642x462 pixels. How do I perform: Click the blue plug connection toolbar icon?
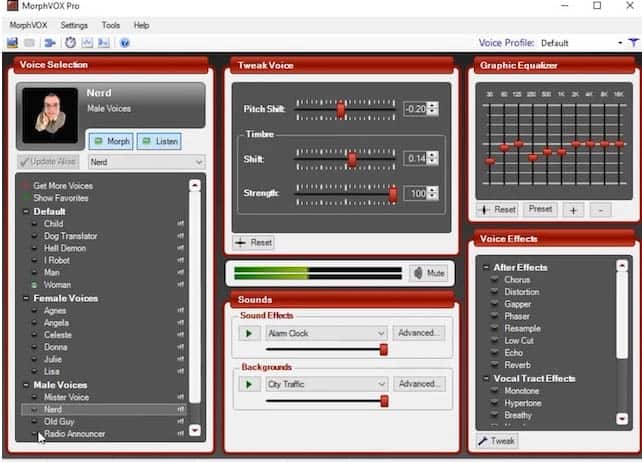tap(50, 43)
